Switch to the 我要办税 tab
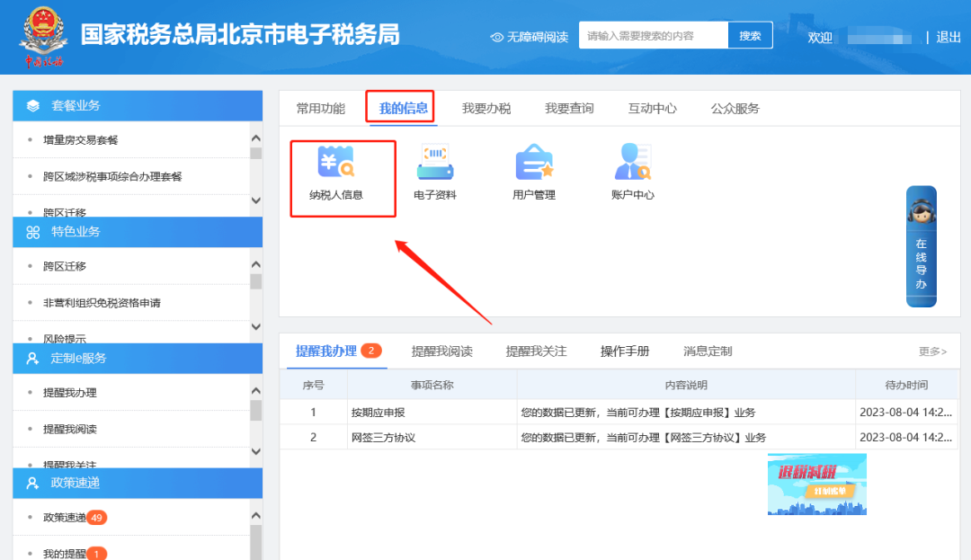This screenshot has width=971, height=560. pyautogui.click(x=486, y=108)
